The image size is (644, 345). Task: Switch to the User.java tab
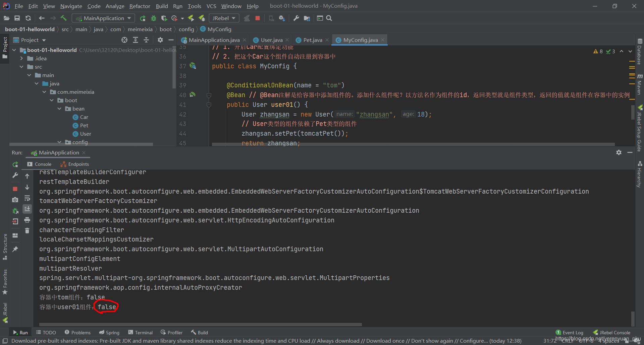pyautogui.click(x=272, y=40)
